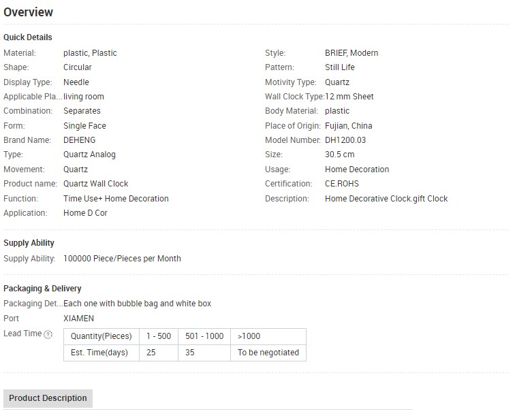Select the 'CE.ROHS' certification value
Viewport: 515px width, 420px height.
(x=342, y=184)
